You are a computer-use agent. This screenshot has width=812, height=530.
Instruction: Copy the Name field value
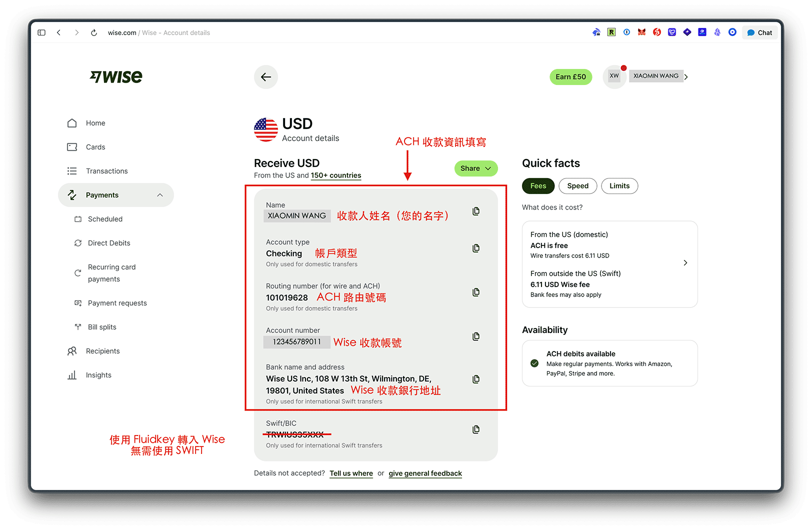[x=476, y=211]
